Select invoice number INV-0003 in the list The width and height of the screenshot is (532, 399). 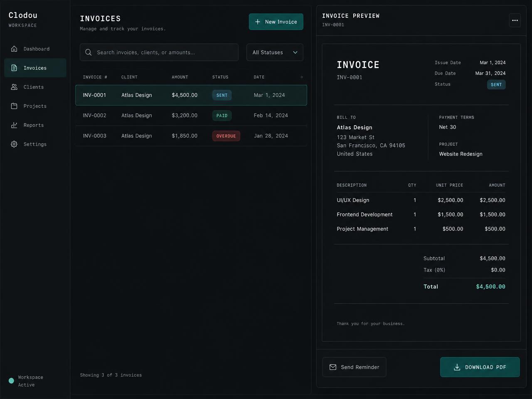coord(94,136)
